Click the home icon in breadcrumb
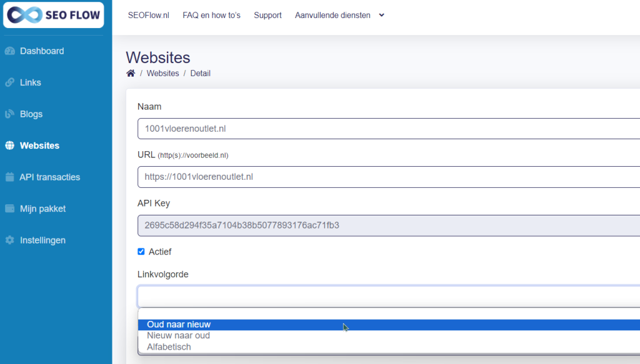 pos(131,74)
